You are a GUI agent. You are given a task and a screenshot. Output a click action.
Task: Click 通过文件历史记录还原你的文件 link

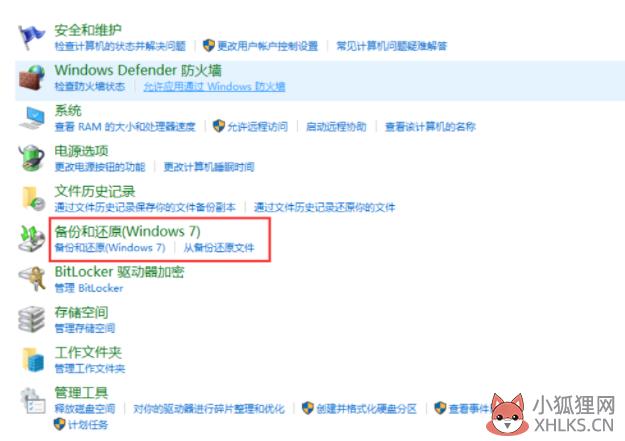pos(324,207)
